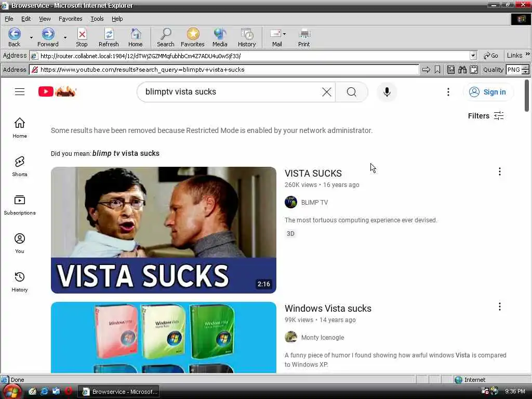This screenshot has width=532, height=399.
Task: Open the File menu
Action: coord(9,19)
